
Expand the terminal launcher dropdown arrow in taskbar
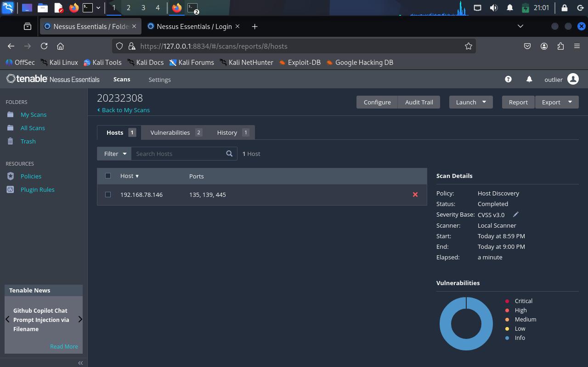[98, 8]
